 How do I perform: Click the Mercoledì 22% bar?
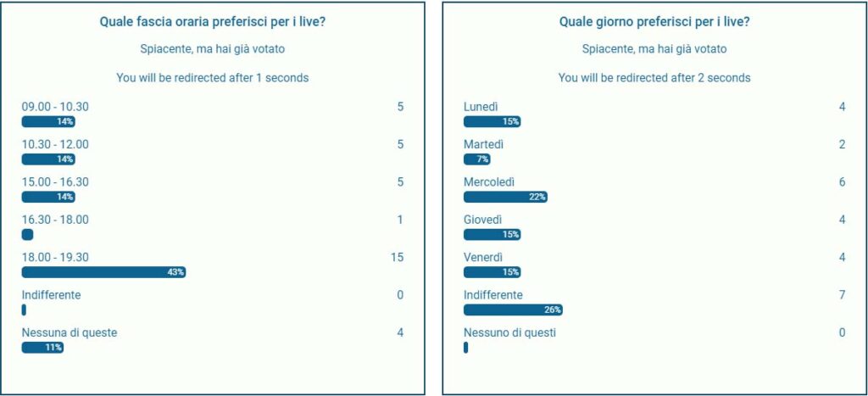pos(505,198)
